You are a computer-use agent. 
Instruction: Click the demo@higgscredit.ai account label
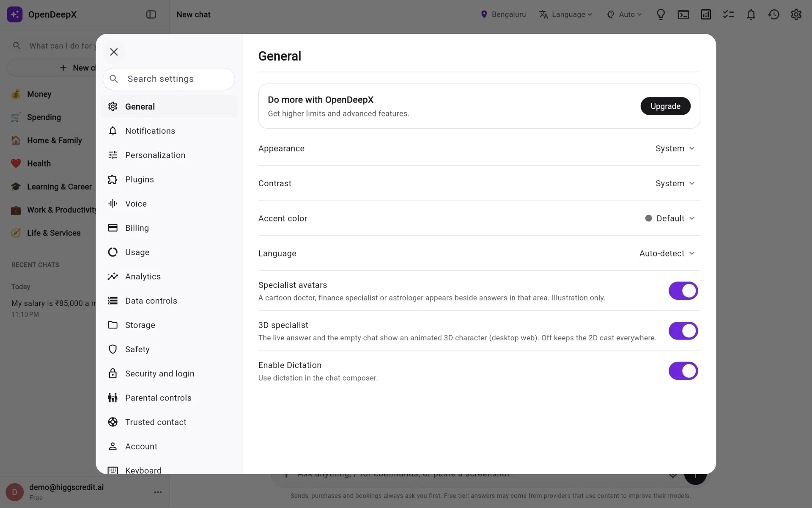point(66,487)
